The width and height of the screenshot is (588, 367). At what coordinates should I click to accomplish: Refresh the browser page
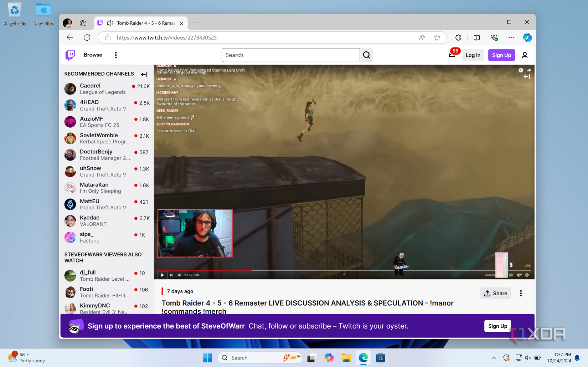tap(87, 37)
